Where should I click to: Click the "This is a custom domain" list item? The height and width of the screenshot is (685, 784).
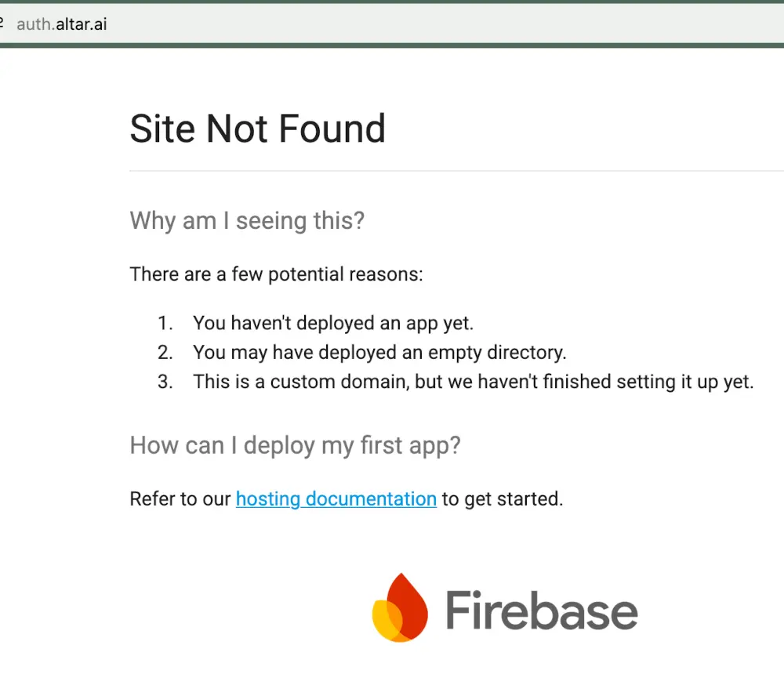coord(473,382)
